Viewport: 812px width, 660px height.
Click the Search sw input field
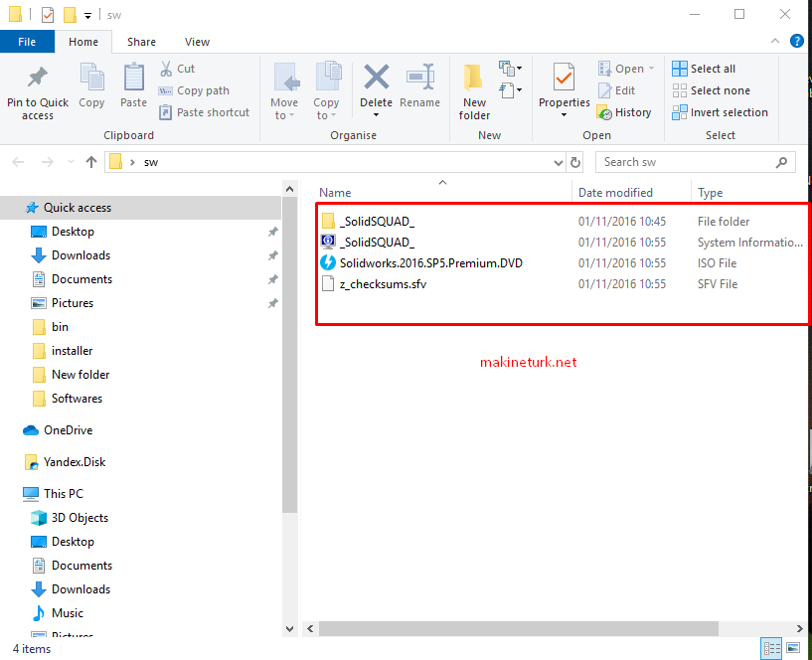[695, 162]
